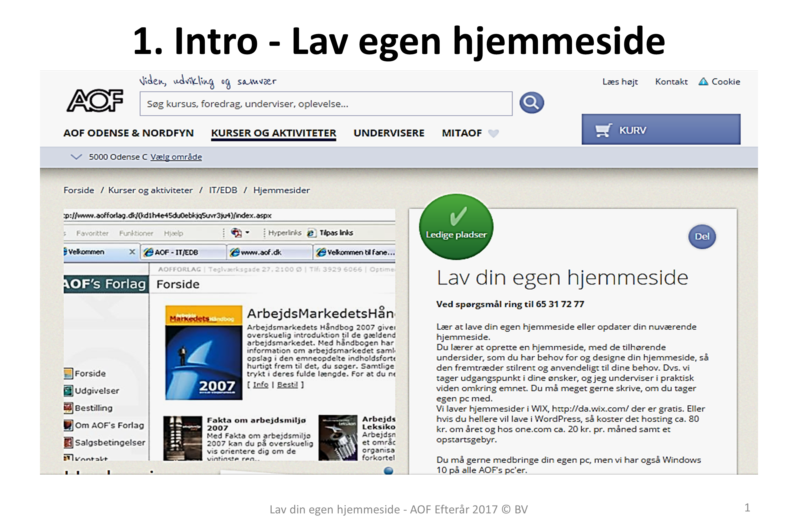Screen dimensions: 798x532
Task: Open UNDERVISERE menu item
Action: (389, 133)
